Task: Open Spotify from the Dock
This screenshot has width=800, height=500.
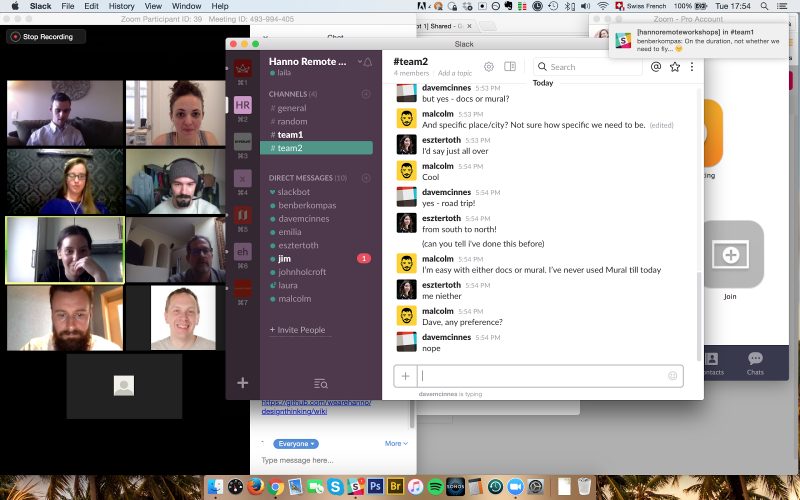Action: 435,486
